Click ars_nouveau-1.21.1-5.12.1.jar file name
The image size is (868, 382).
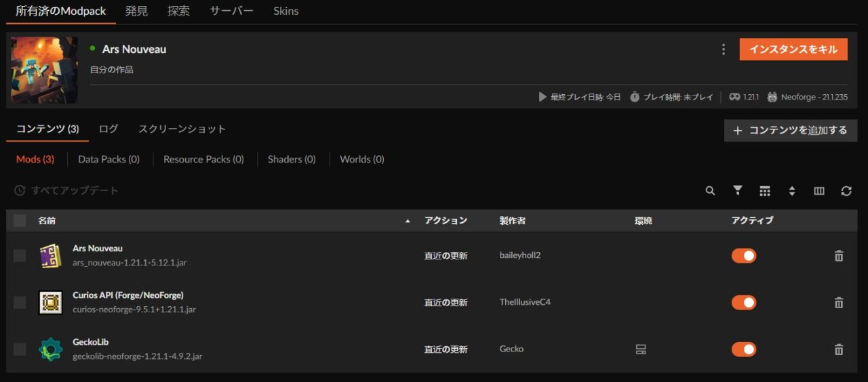click(130, 263)
